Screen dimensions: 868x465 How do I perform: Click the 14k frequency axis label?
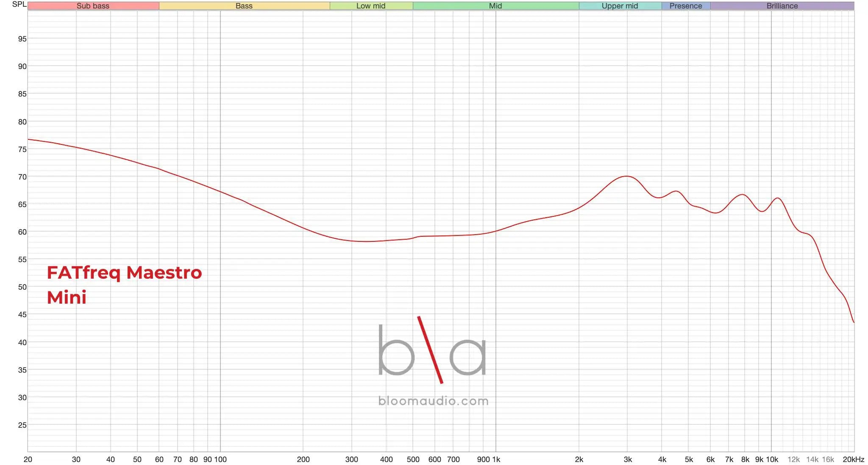812,459
